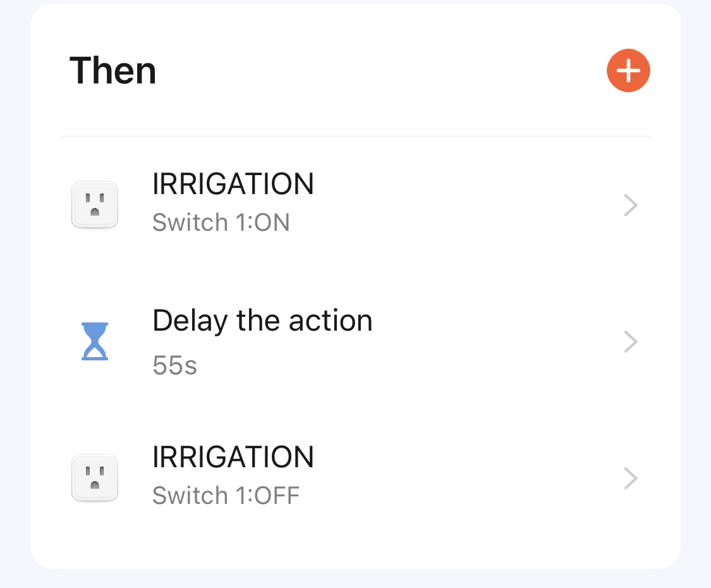Open the "Delay the action" label

pyautogui.click(x=262, y=321)
